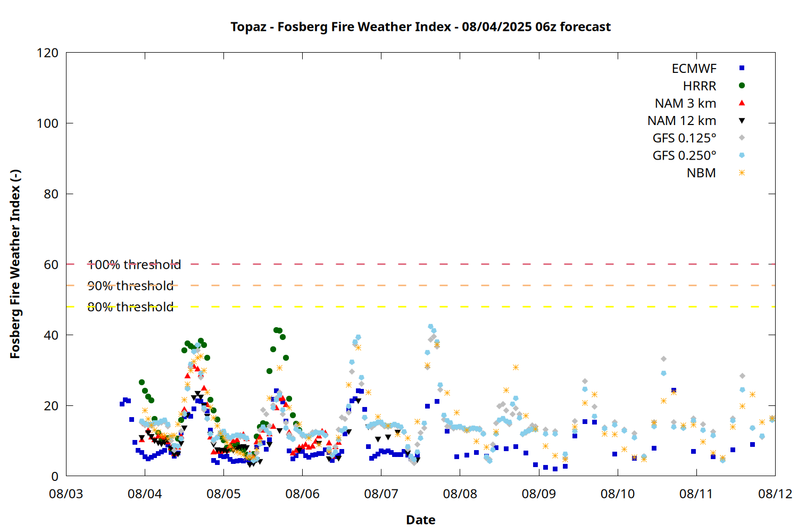The width and height of the screenshot is (798, 532).
Task: Click the NAM 12 km legend label
Action: tap(681, 121)
